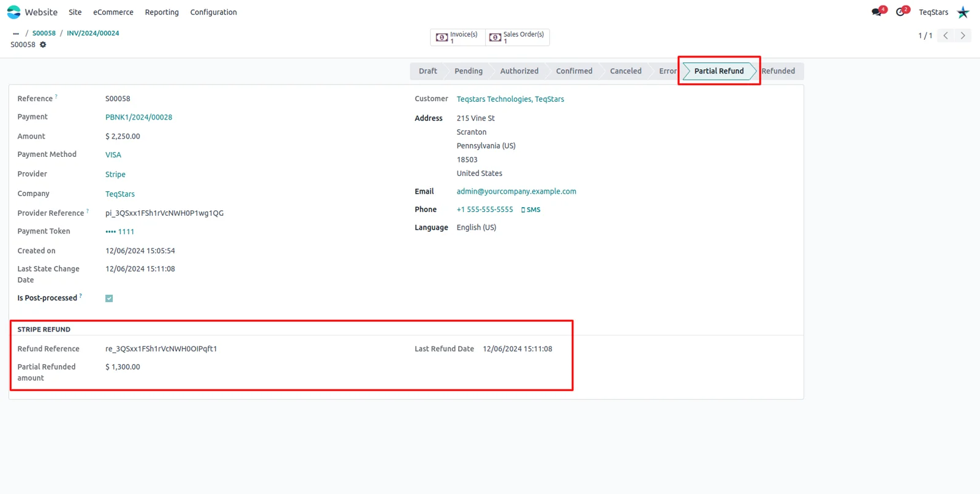Open customer Teqstars Technologies, TeqStars link

(x=510, y=99)
